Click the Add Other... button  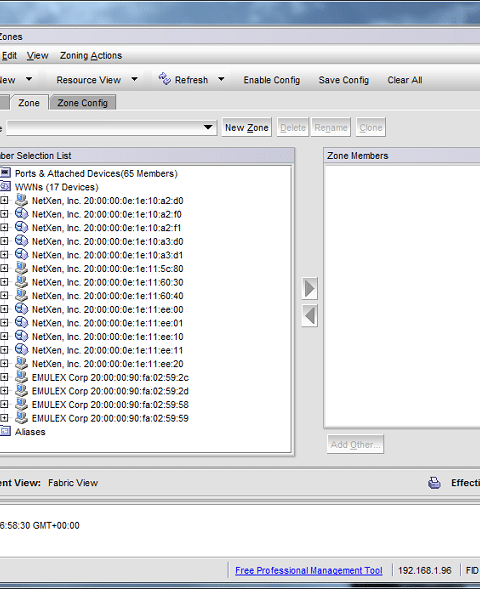point(355,444)
